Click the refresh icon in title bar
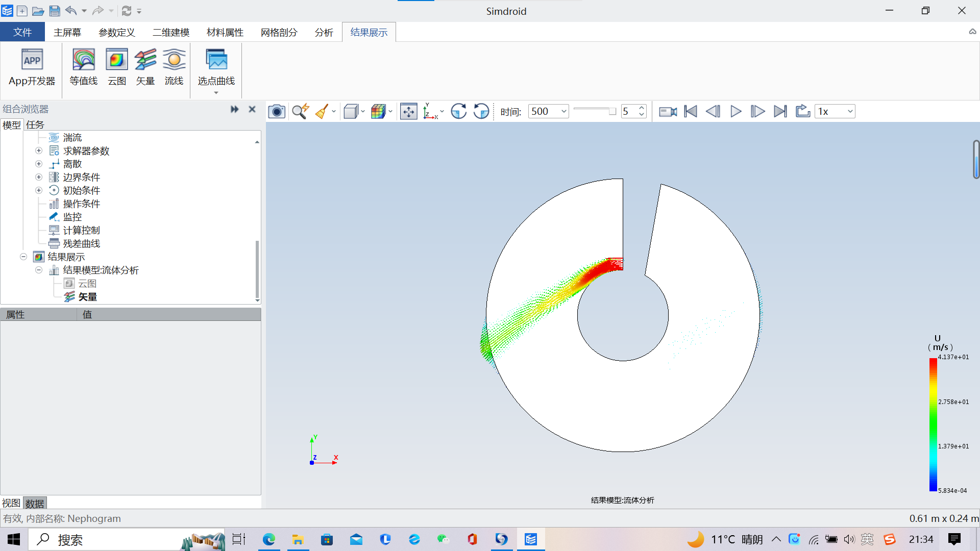The image size is (980, 551). click(x=127, y=11)
